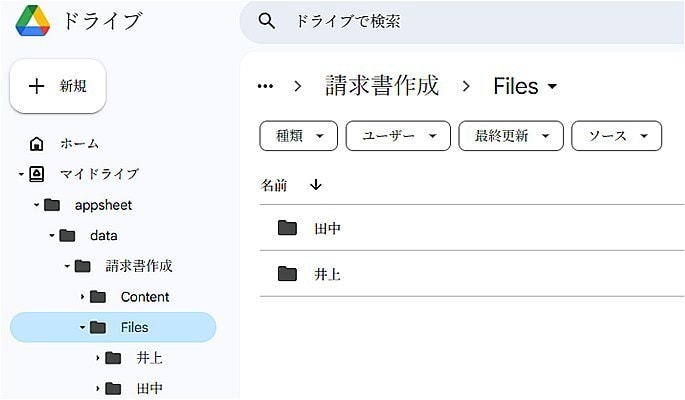The image size is (685, 400).
Task: Collapse the appsheet folder tree arrow
Action: pos(37,205)
